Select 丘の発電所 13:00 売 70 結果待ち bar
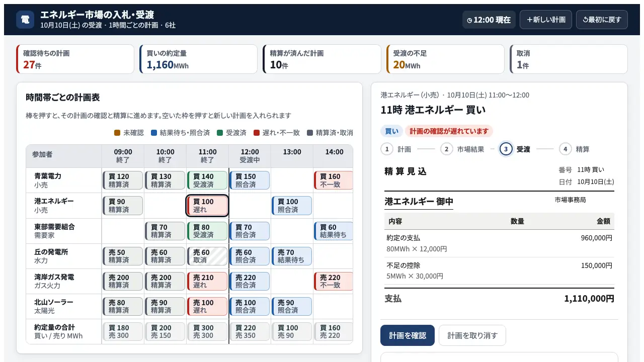 pyautogui.click(x=292, y=256)
